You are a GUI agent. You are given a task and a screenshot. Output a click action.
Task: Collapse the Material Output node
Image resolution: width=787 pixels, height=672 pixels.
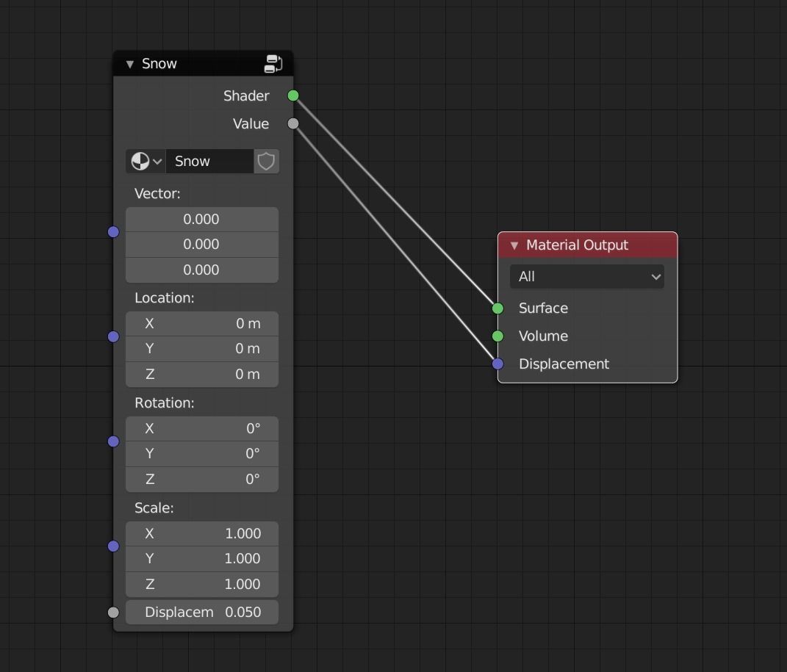(x=514, y=245)
